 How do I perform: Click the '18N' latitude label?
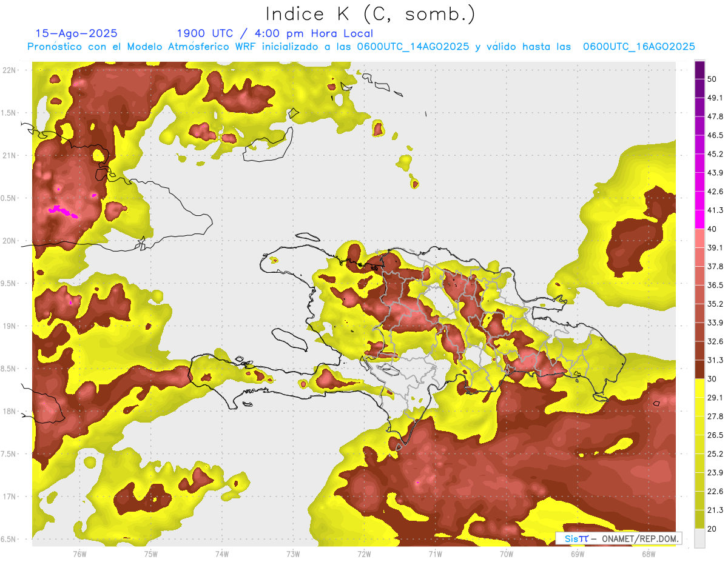(x=10, y=411)
